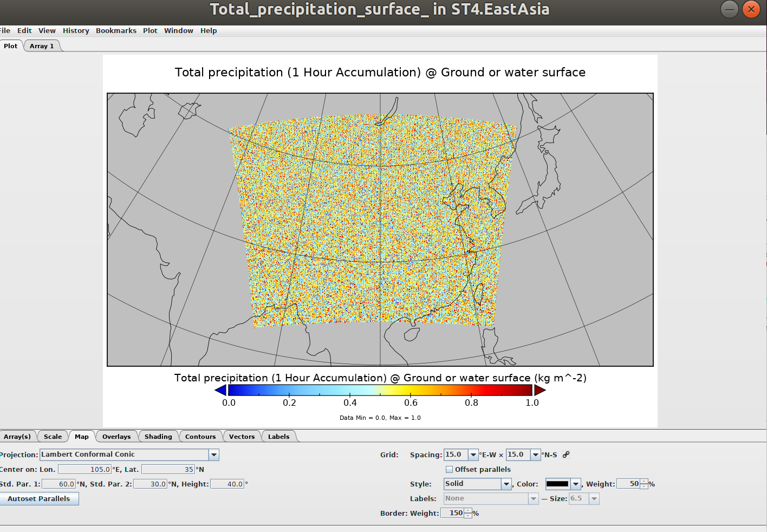
Task: Minimize the window with the gray button
Action: point(730,9)
